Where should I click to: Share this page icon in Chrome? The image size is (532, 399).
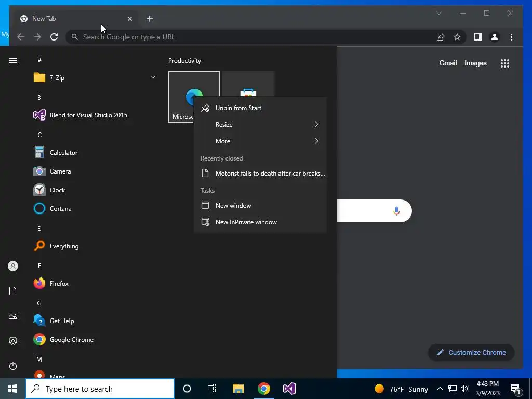click(x=441, y=37)
